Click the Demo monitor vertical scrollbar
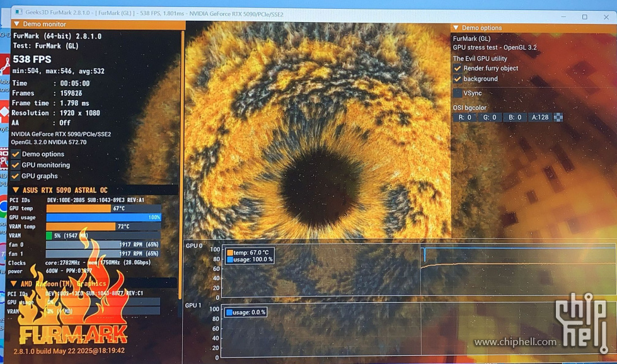Viewport: 617px width, 364px height. [x=182, y=165]
